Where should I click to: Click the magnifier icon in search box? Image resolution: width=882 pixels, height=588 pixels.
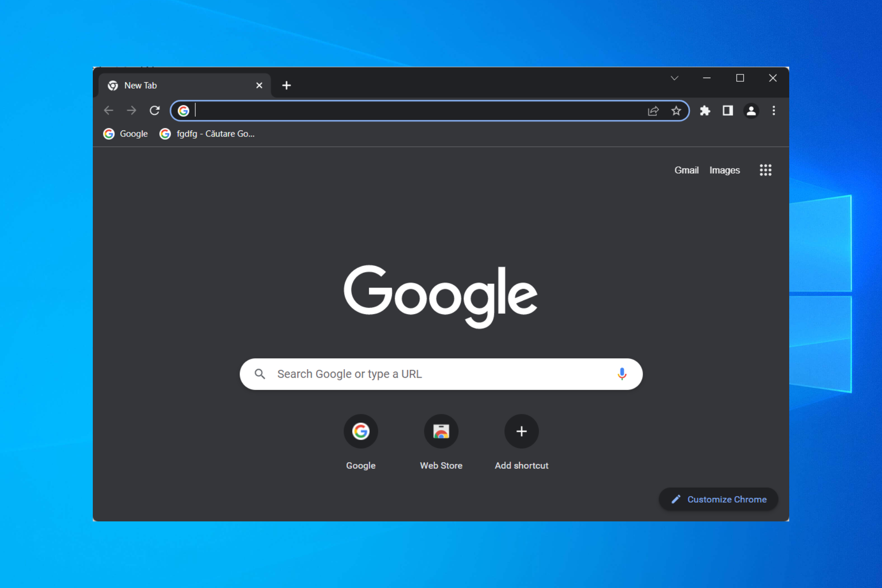point(260,374)
